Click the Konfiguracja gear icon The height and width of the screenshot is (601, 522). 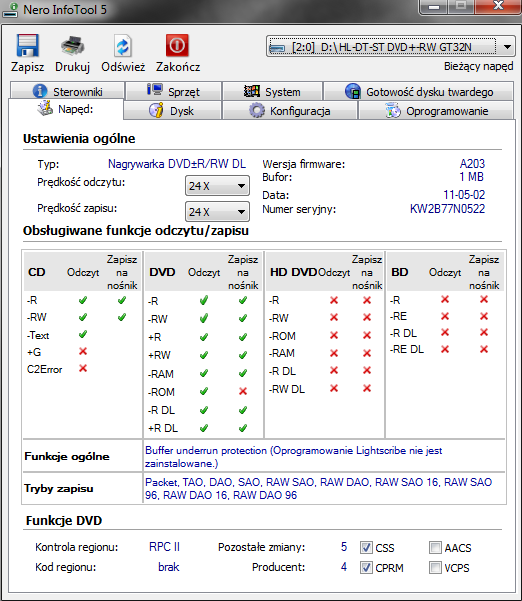click(257, 110)
